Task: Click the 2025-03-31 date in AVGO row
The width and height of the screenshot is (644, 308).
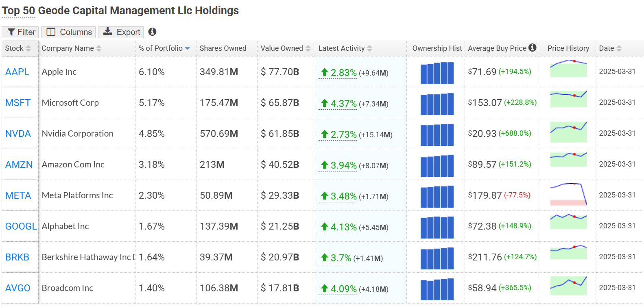Action: (x=617, y=288)
